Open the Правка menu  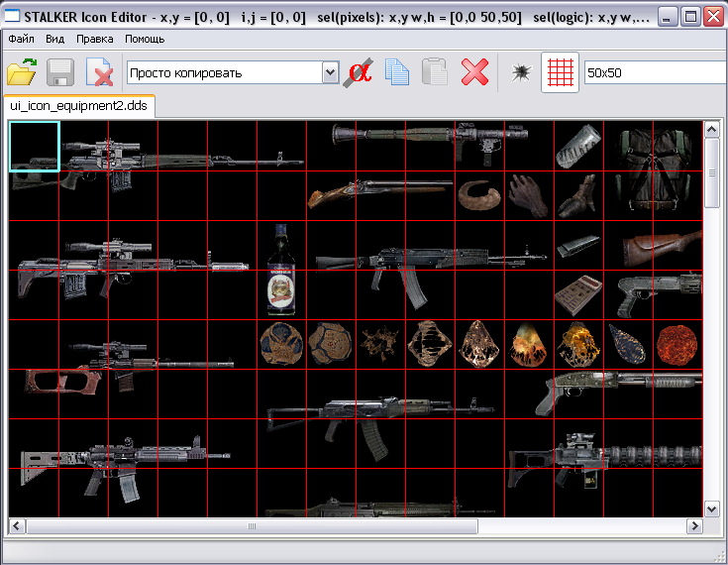[94, 39]
